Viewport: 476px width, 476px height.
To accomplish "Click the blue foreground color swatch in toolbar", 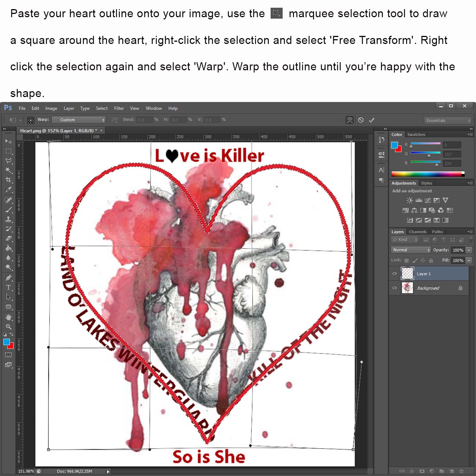I will [x=6, y=342].
